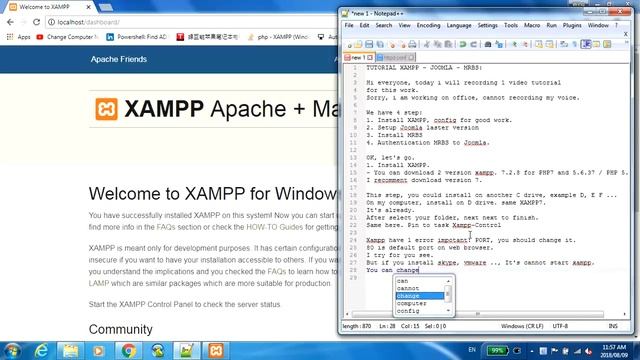This screenshot has height=360, width=640.
Task: Open 'Powershell Find AD' bookmark
Action: point(137,37)
